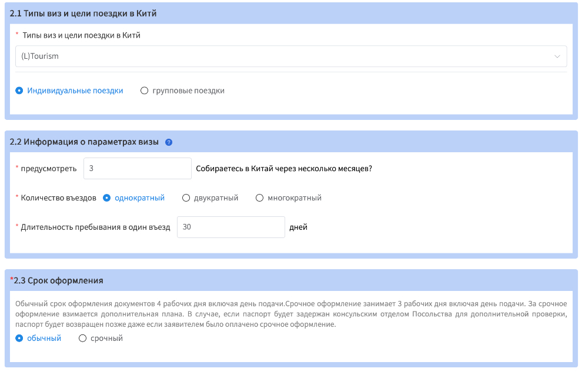This screenshot has height=375, width=588.
Task: Click the stay duration days input field
Action: (x=230, y=227)
